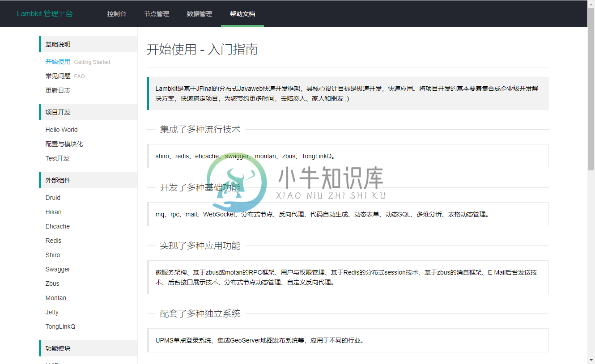This screenshot has height=364, width=595.
Task: Open the Zbus component doc
Action: 52,284
